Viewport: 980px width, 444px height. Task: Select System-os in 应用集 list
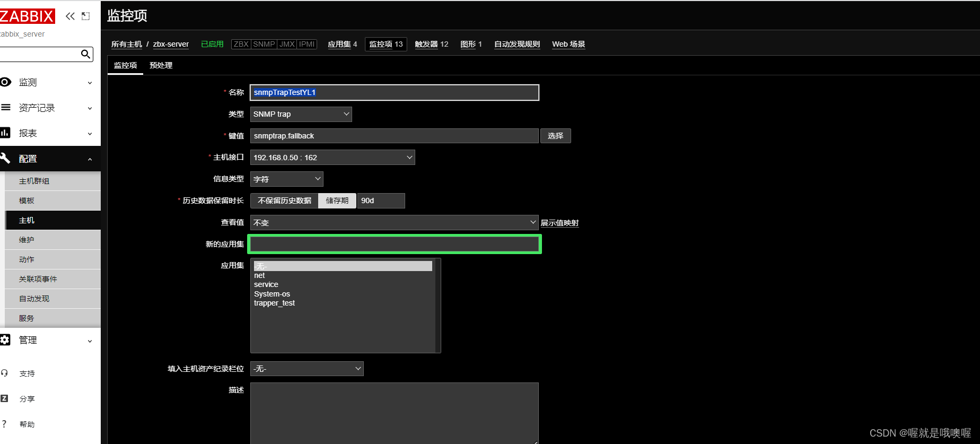[343, 294]
